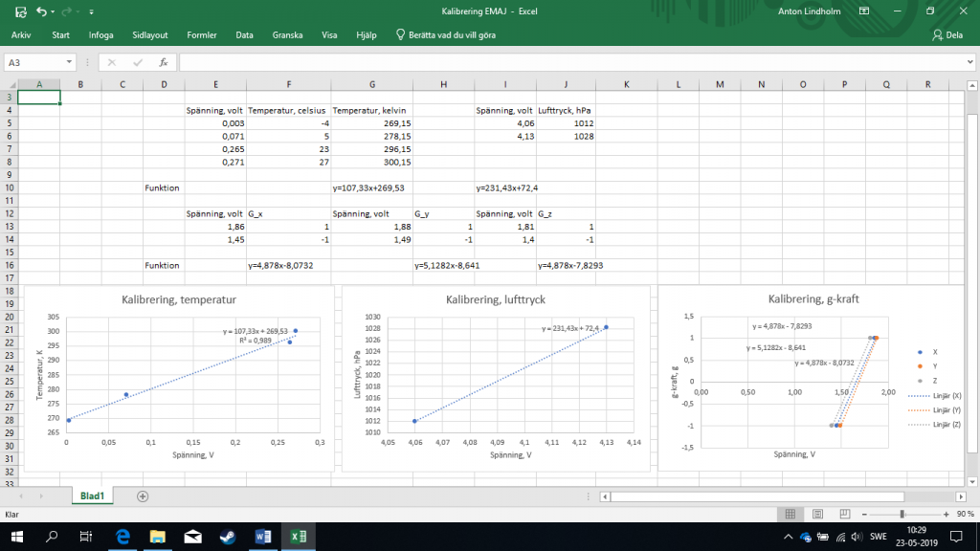980x551 pixels.
Task: Click cell with value 0,265
Action: point(215,149)
